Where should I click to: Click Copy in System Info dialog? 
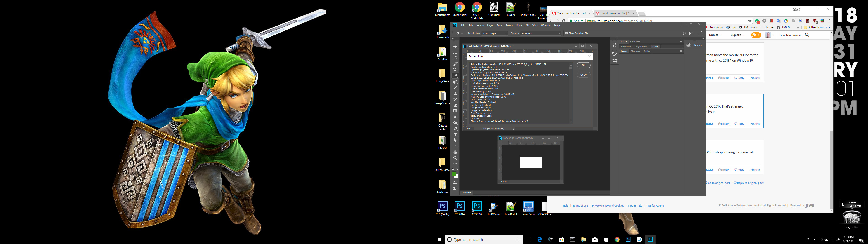coord(583,75)
